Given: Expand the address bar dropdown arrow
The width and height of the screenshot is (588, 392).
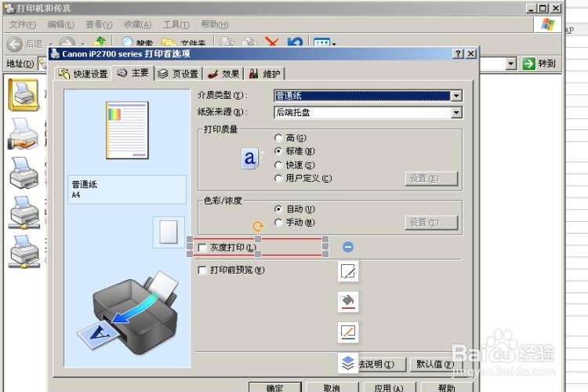Looking at the screenshot, I should coord(510,64).
